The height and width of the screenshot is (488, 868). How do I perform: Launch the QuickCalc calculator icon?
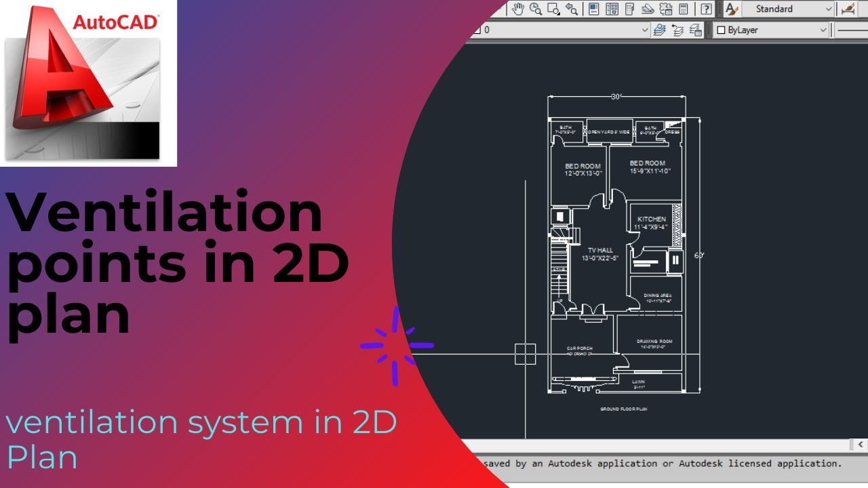click(x=683, y=9)
